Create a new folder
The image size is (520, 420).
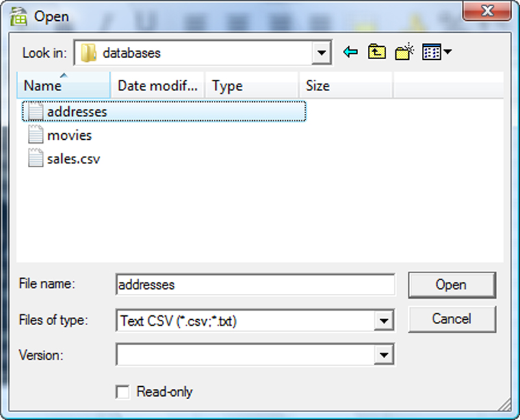click(x=403, y=51)
